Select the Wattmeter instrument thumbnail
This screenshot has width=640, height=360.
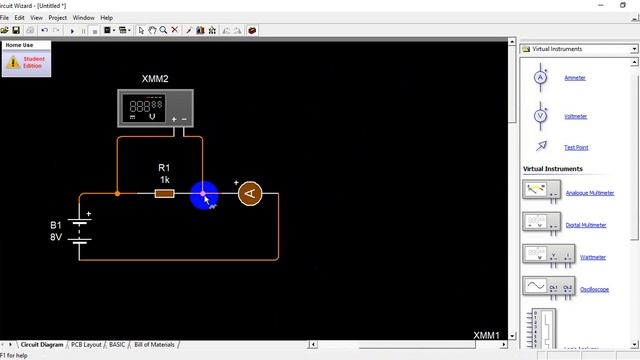549,256
